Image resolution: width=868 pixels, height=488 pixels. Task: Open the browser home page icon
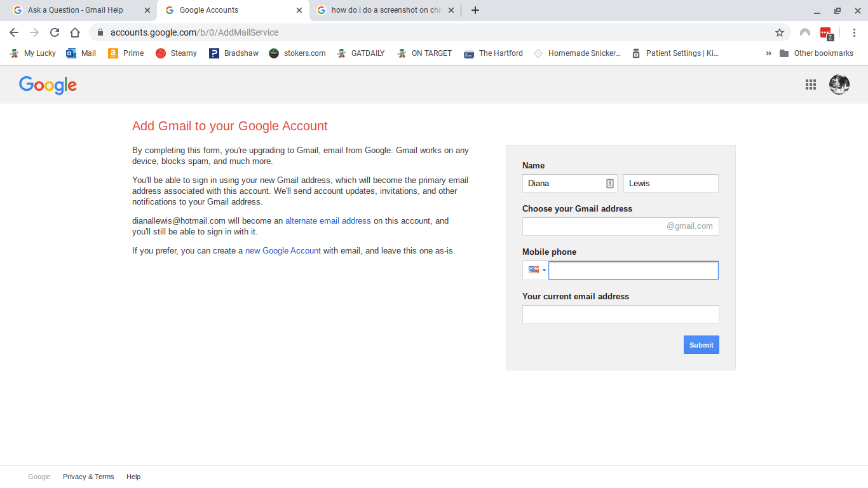(75, 32)
